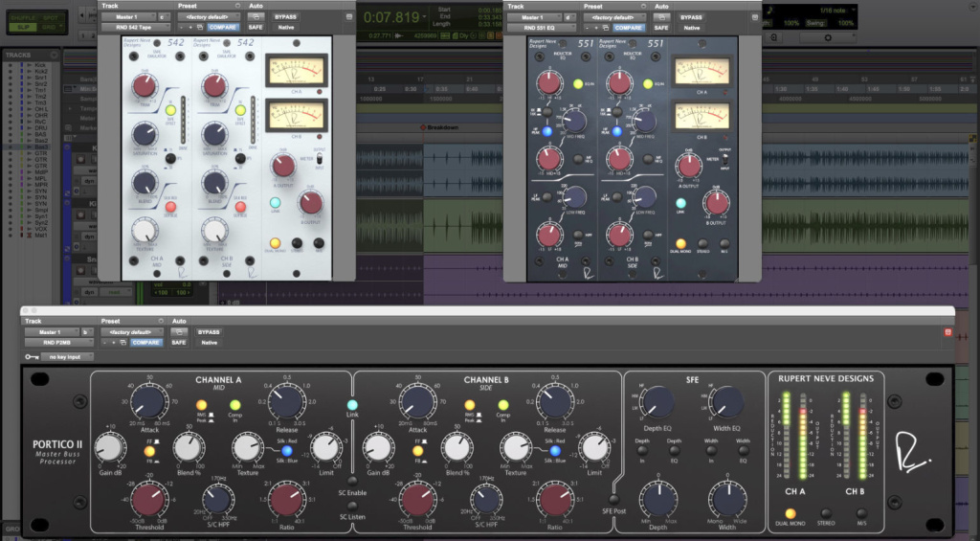This screenshot has height=541, width=980.
Task: Click Channel A Ratio knob
Action: (x=287, y=499)
